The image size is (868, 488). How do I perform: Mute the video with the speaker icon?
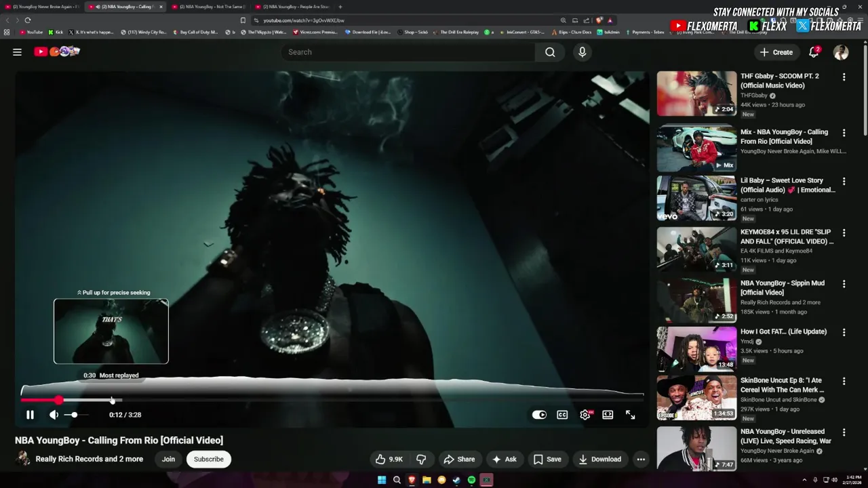pos(54,415)
